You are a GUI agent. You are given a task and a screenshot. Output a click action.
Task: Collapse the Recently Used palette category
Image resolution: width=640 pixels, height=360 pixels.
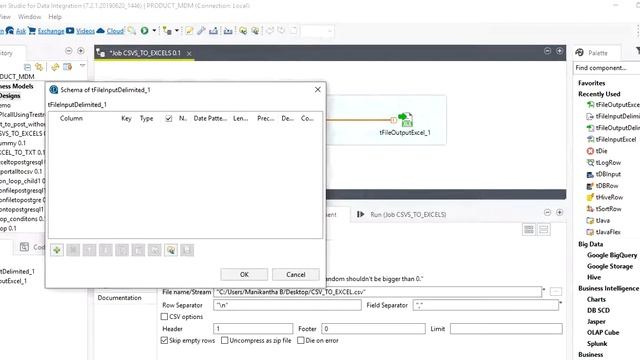pos(599,94)
